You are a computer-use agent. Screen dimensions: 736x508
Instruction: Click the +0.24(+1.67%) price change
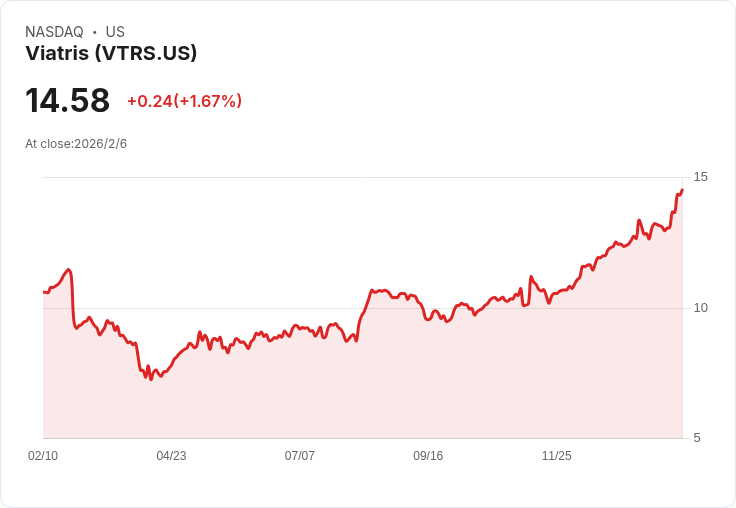click(184, 101)
